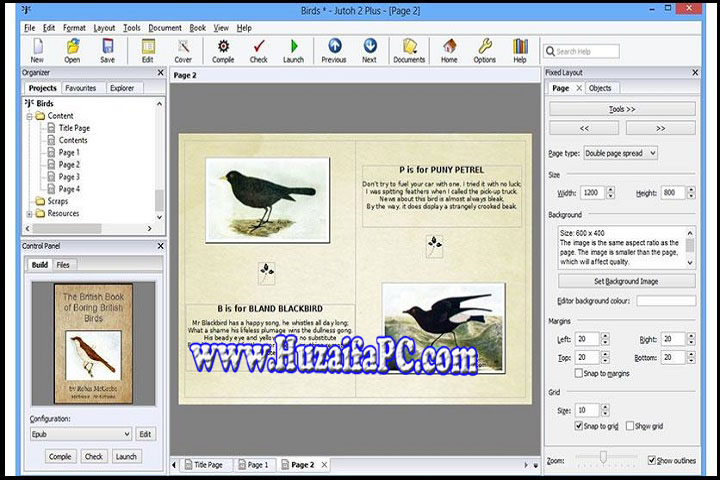Click the Tools >> button

pyautogui.click(x=622, y=109)
